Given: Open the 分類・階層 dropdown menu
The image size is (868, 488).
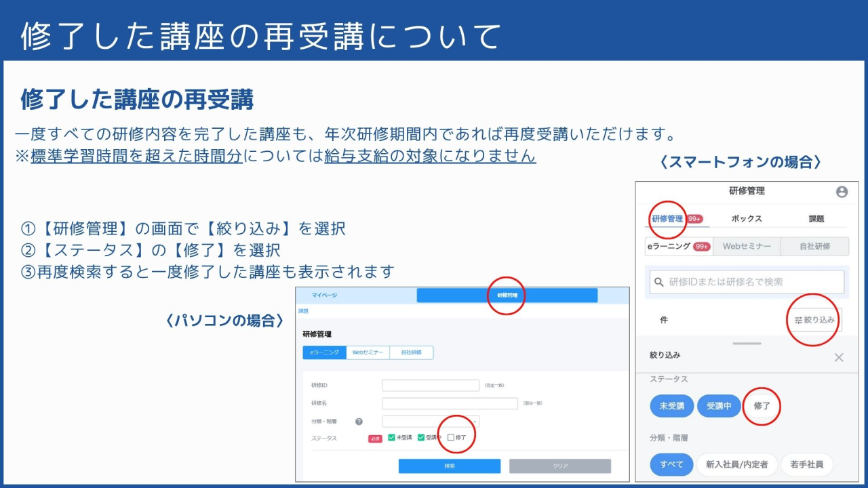Looking at the screenshot, I should pos(431,422).
